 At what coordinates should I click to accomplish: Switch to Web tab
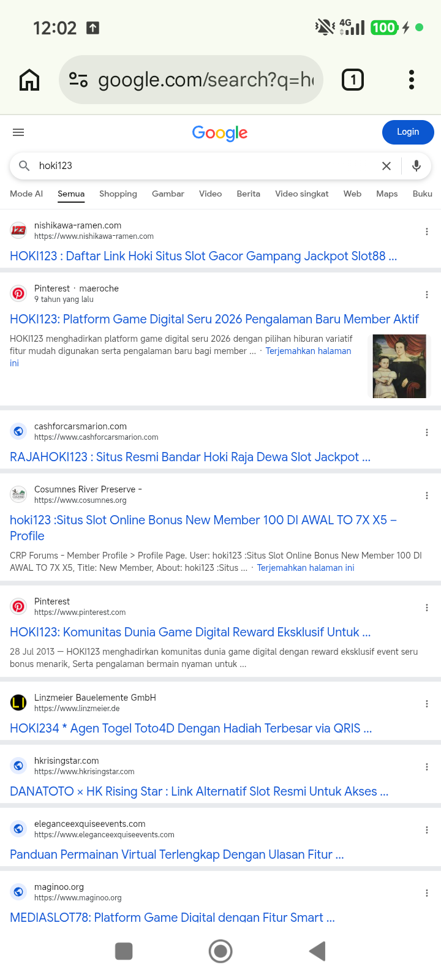pos(352,194)
